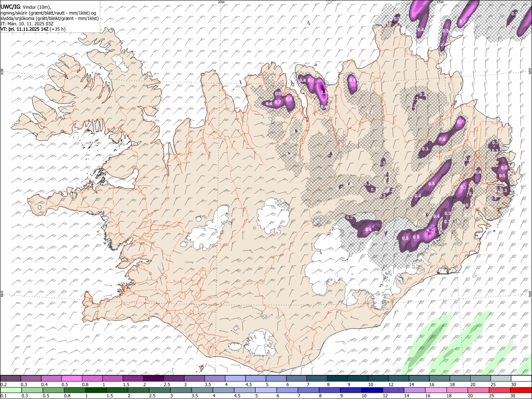Viewport: 532px width, 399px height.
Task: Click the '0.2' label under upper legend row
Action: coord(4,384)
